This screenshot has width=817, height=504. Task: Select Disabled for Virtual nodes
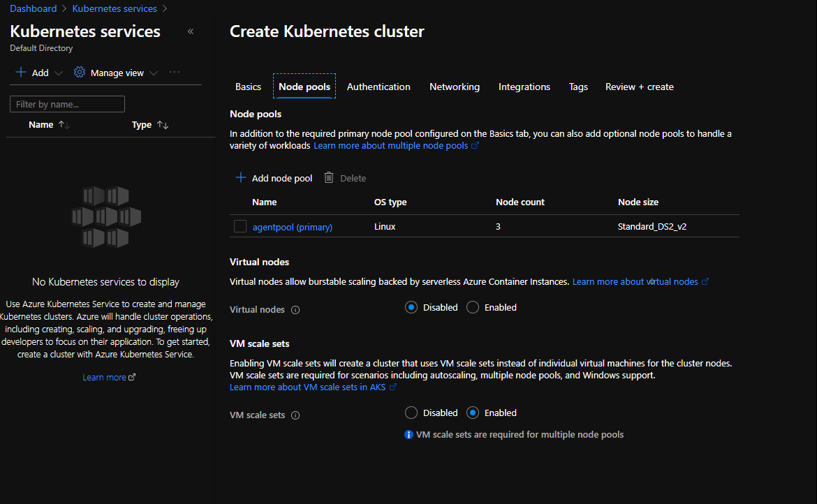[411, 308]
